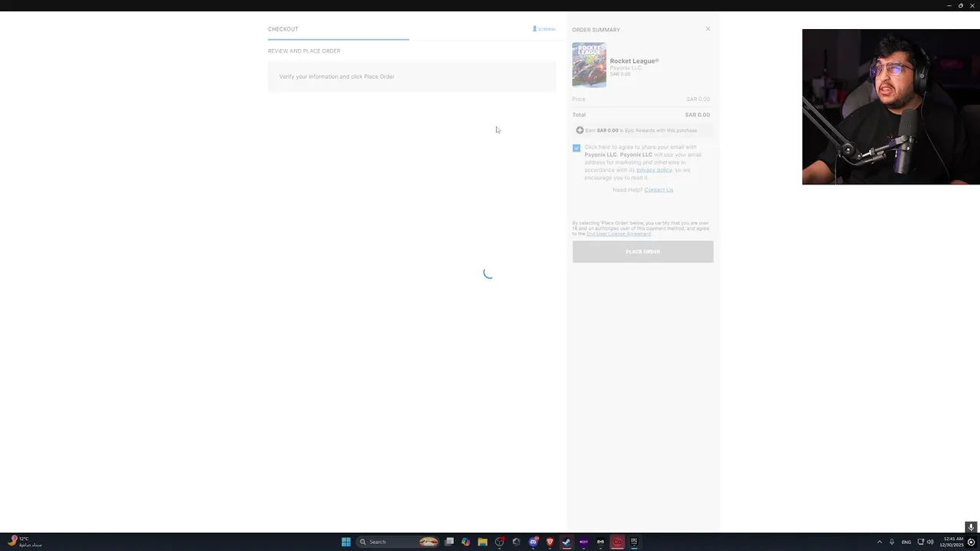Close the order summary panel
980x551 pixels.
707,29
